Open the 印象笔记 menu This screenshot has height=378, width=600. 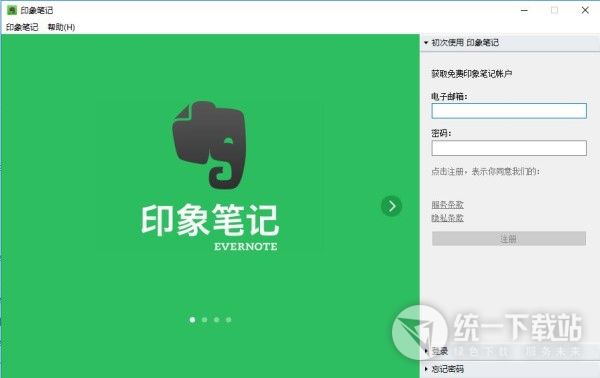[22, 27]
